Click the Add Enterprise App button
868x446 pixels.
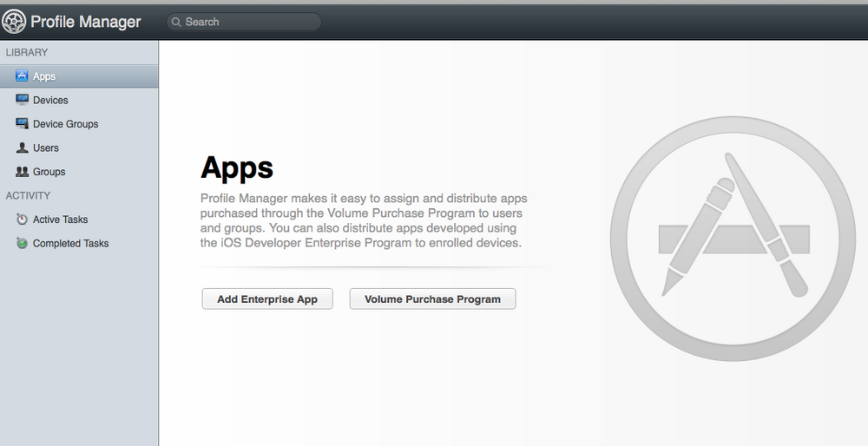267,298
